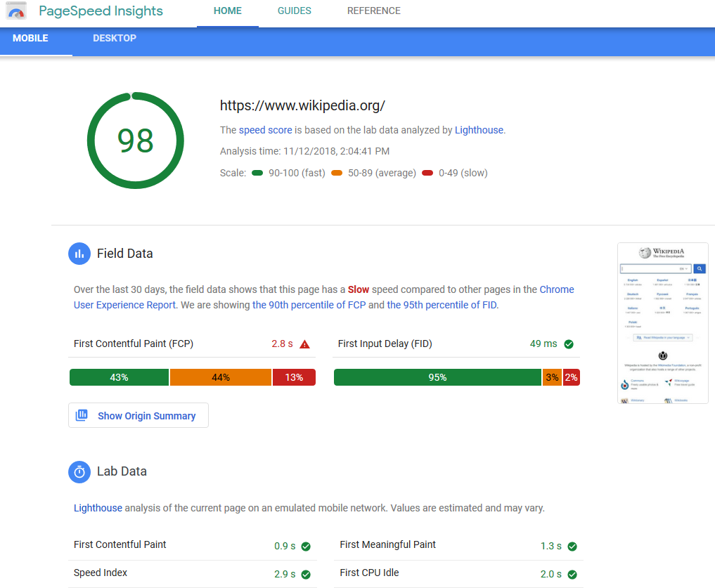Click the 90-100 (fast) scale label
The height and width of the screenshot is (588, 715).
pyautogui.click(x=297, y=174)
